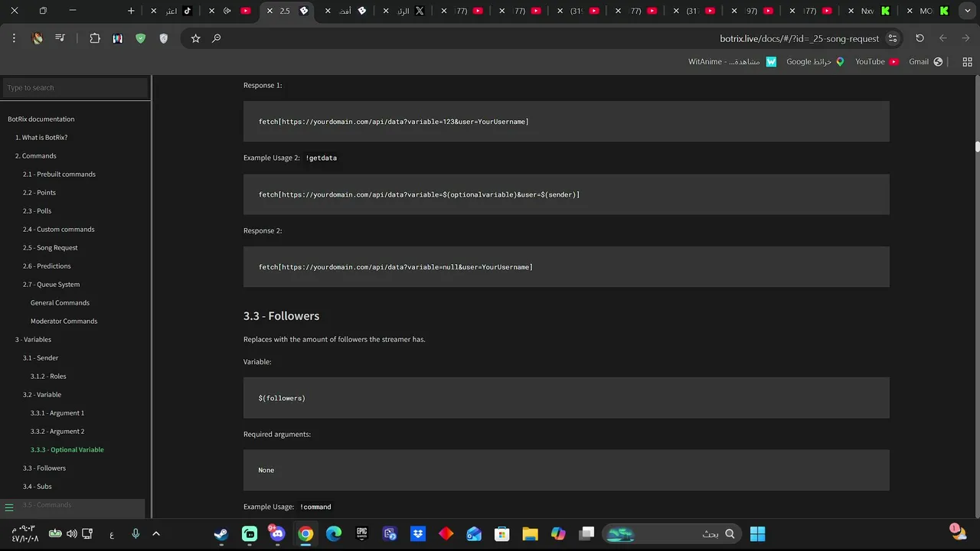This screenshot has height=551, width=980.
Task: Open '3 - Variables' sidebar section
Action: (33, 340)
